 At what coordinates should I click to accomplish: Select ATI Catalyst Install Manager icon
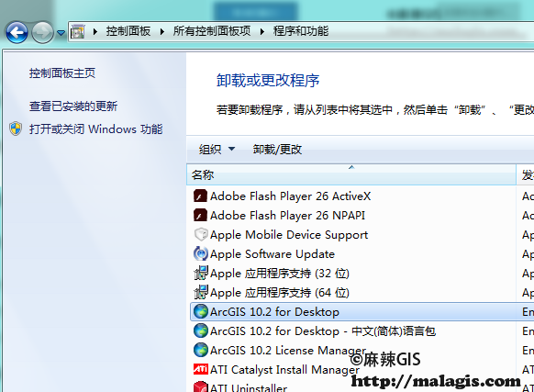pyautogui.click(x=201, y=369)
